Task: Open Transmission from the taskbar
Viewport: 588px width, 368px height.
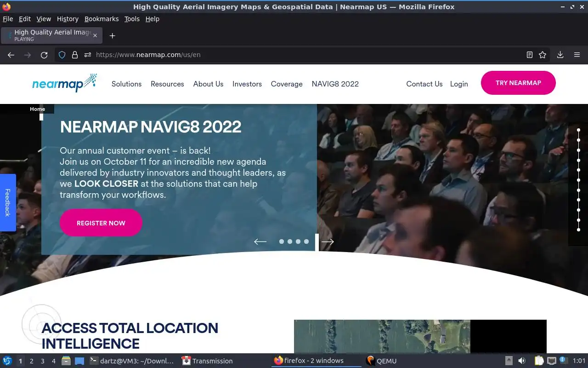Action: pos(207,361)
